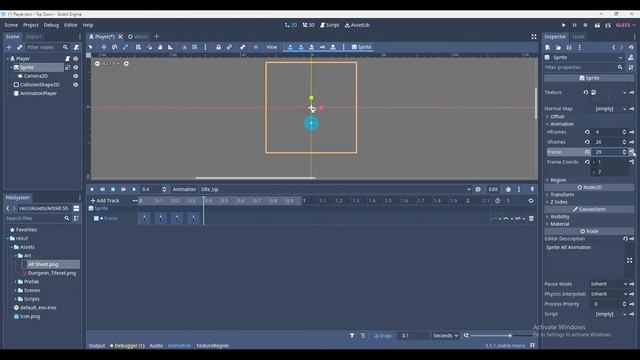
Task: Click the list-select tool in viewport toolbar
Action: pos(138,47)
